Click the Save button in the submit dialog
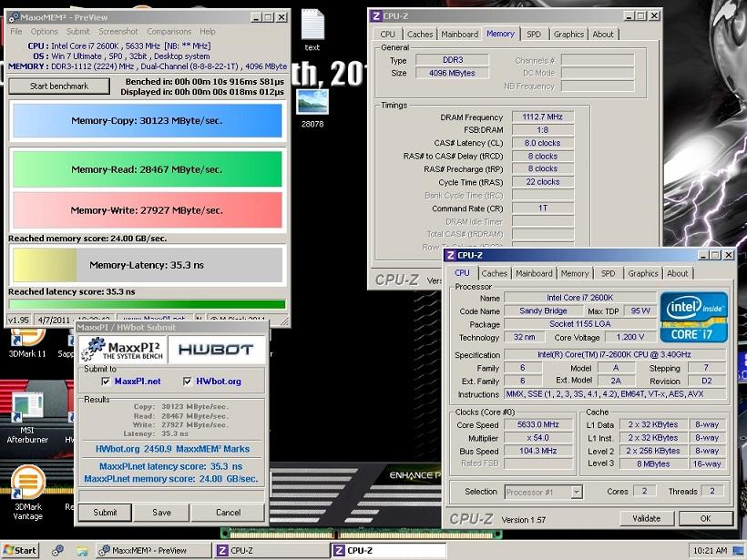This screenshot has height=560, width=747. tap(161, 513)
